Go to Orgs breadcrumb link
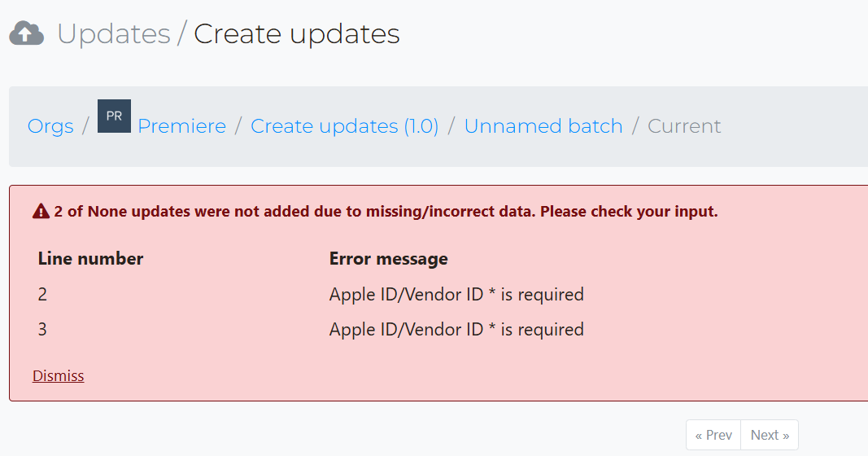Viewport: 868px width, 456px height. point(50,126)
